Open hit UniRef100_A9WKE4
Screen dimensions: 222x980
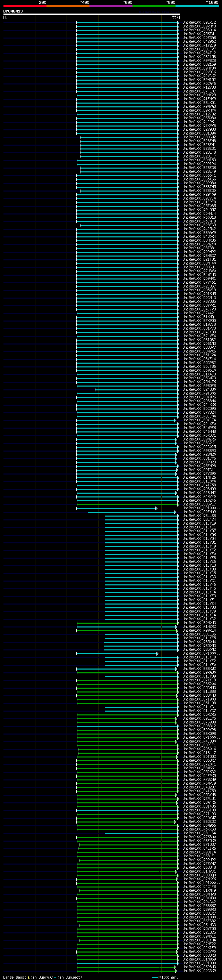[x=199, y=630]
